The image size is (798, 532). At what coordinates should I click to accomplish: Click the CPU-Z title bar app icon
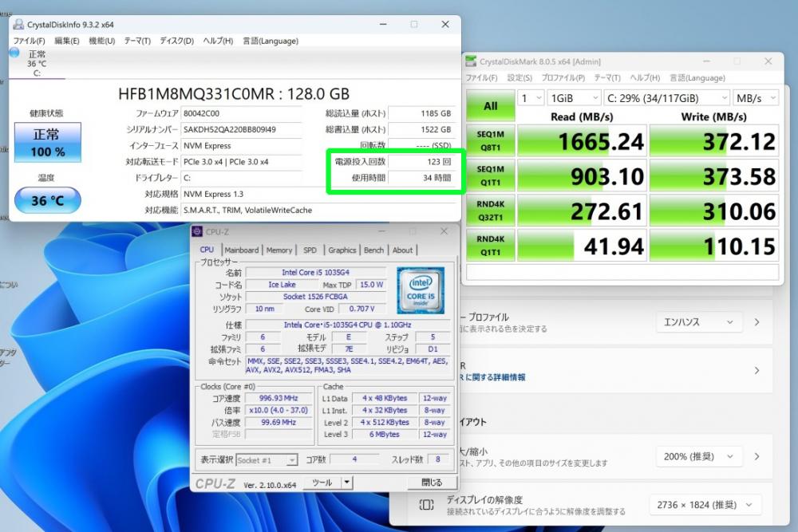coord(197,232)
